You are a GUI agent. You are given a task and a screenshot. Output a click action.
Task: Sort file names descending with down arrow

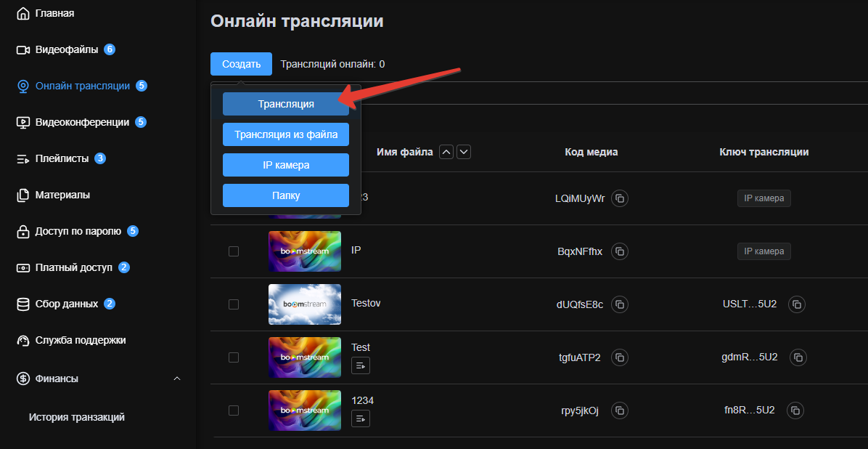point(464,152)
